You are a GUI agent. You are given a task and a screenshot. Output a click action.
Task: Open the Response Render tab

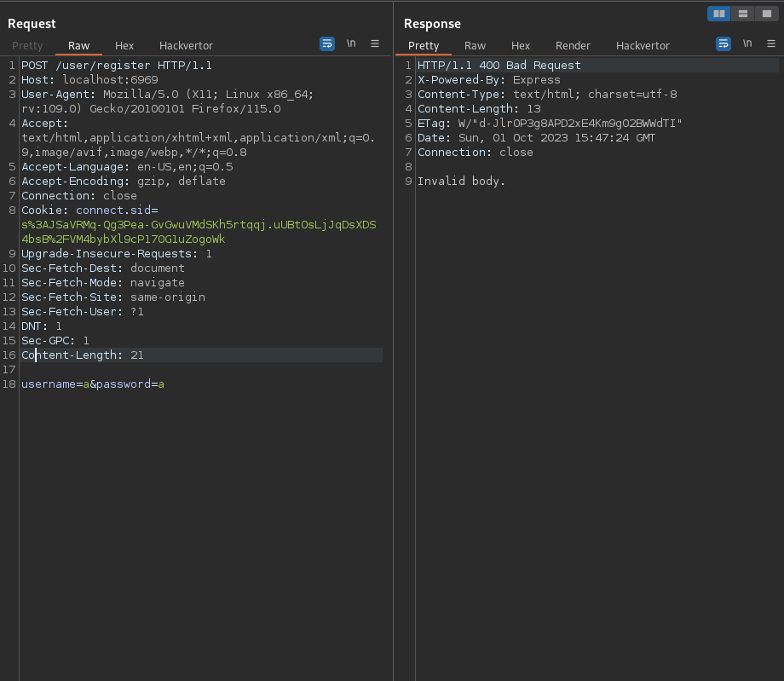click(573, 45)
